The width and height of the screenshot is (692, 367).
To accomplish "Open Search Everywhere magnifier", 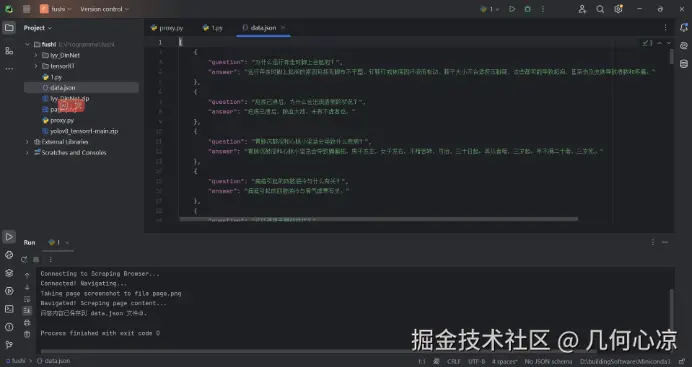I will pos(600,9).
